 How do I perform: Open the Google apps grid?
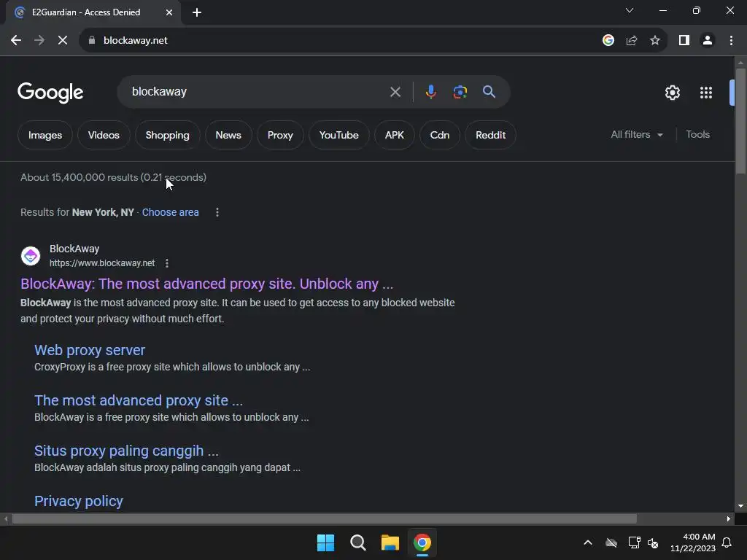pos(706,93)
